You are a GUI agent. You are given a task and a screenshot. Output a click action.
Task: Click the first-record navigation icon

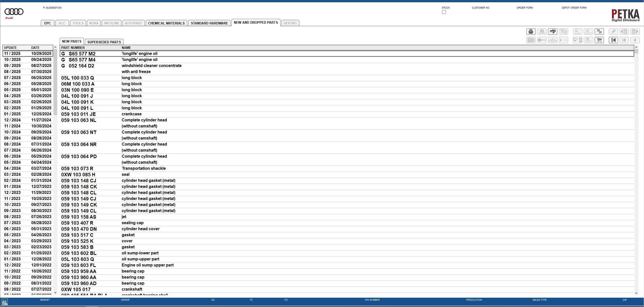[x=613, y=40]
